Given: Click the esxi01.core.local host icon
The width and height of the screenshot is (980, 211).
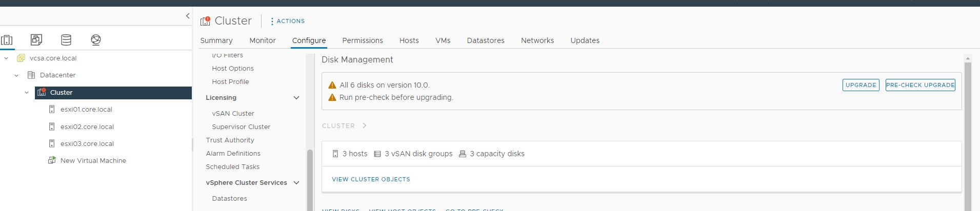Looking at the screenshot, I should point(52,109).
